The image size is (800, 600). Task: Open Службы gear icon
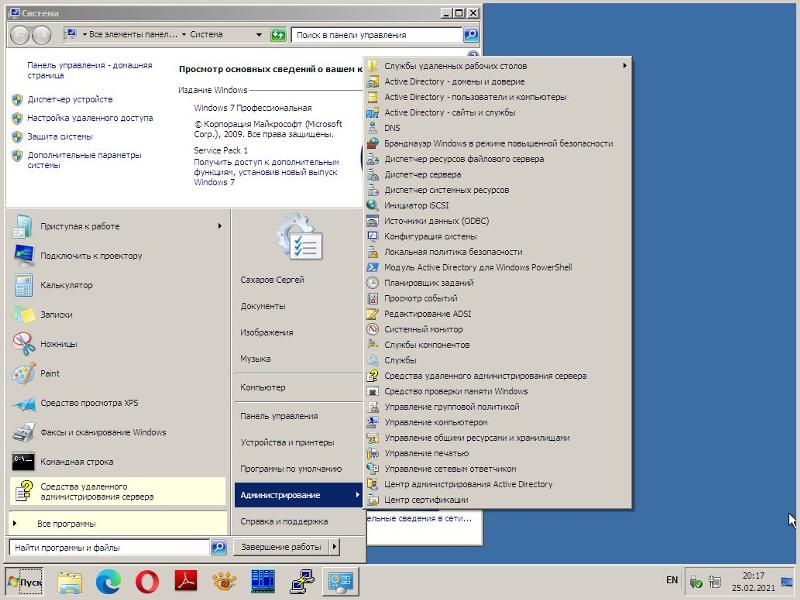tap(373, 360)
